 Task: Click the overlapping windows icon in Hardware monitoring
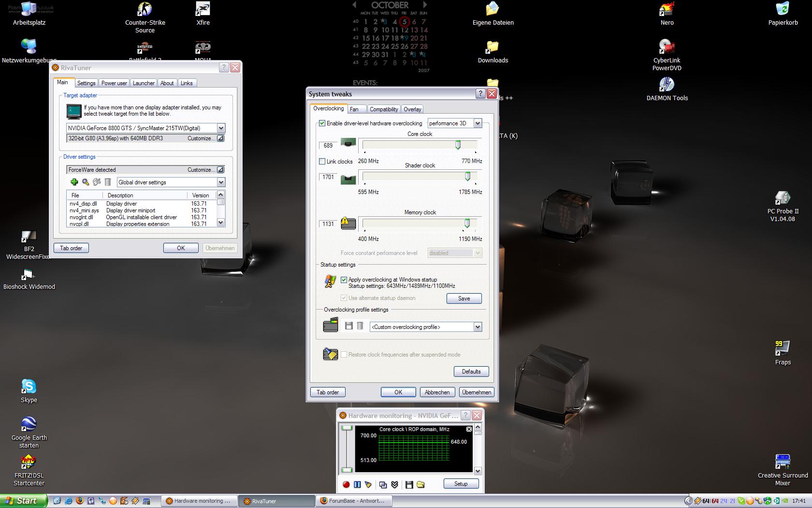(x=383, y=484)
